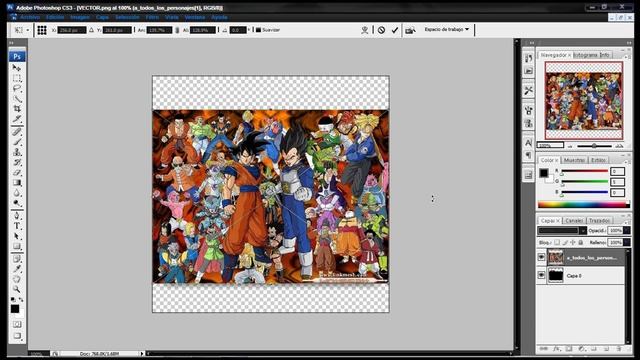This screenshot has width=640, height=360.
Task: Open the status bar info arrow
Action: (142, 353)
